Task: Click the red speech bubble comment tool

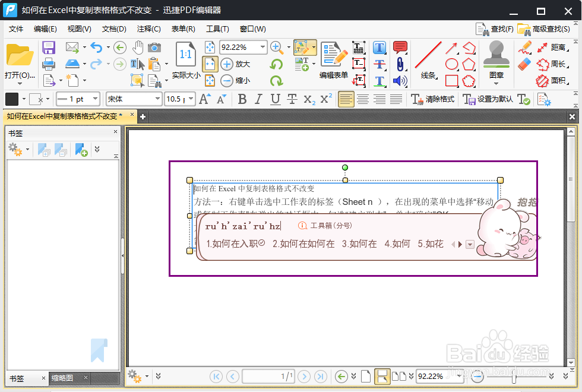Action: pos(400,48)
